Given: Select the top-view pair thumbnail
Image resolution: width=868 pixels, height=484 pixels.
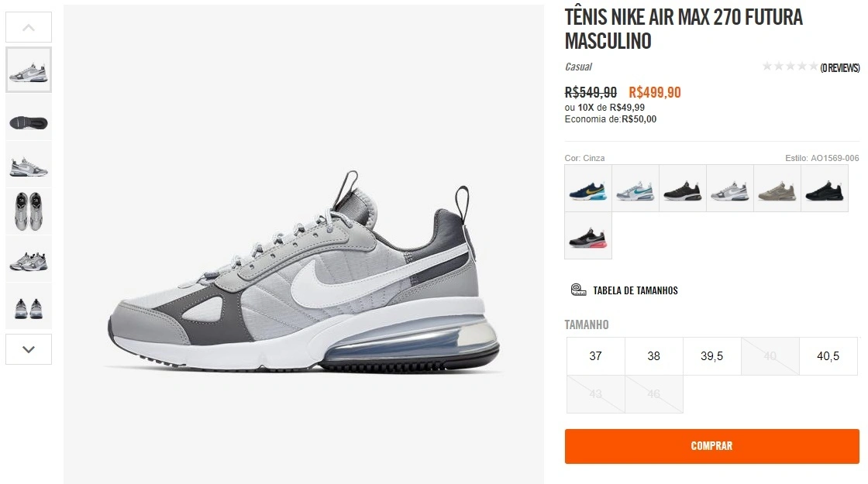Looking at the screenshot, I should point(29,211).
